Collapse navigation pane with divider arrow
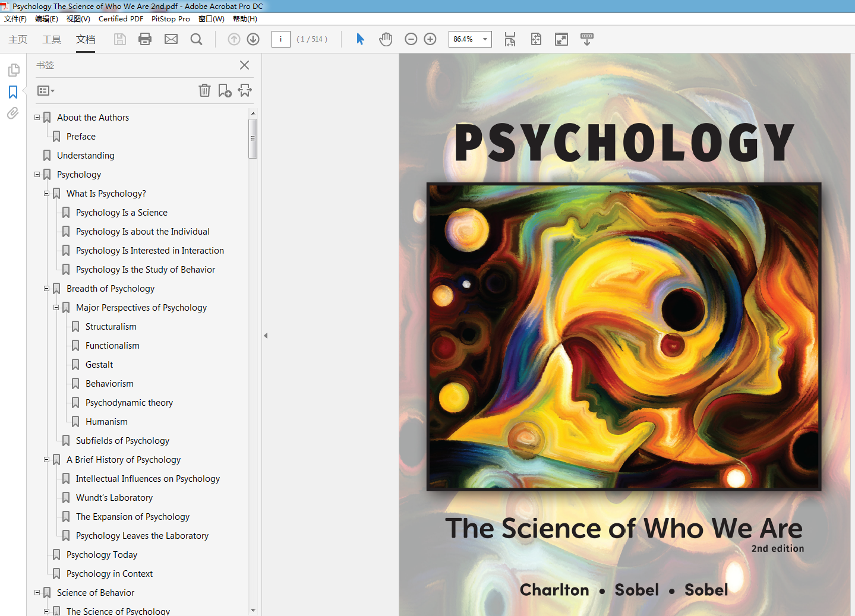 coord(266,336)
